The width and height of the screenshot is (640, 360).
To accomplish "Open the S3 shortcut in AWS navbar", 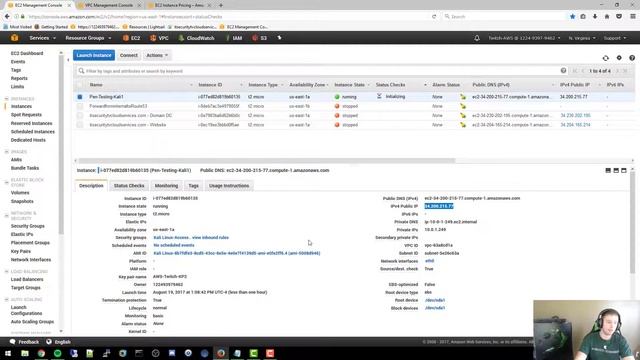I will (x=260, y=38).
